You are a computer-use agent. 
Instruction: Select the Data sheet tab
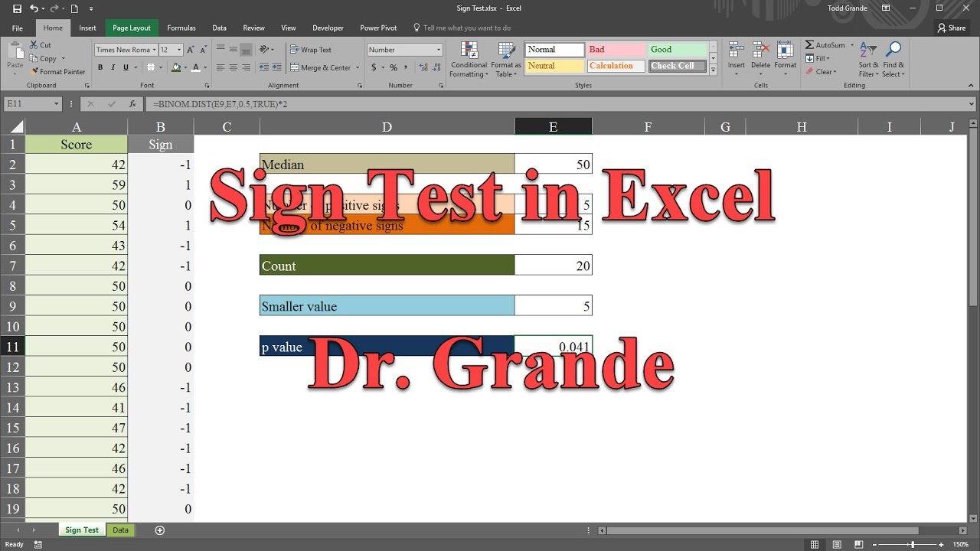point(120,530)
